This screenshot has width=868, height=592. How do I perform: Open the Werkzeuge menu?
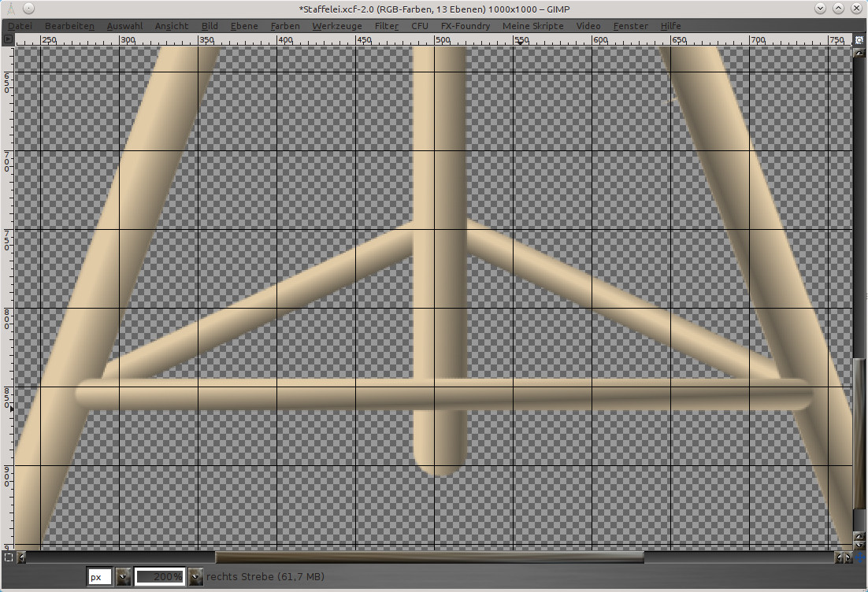tap(337, 26)
